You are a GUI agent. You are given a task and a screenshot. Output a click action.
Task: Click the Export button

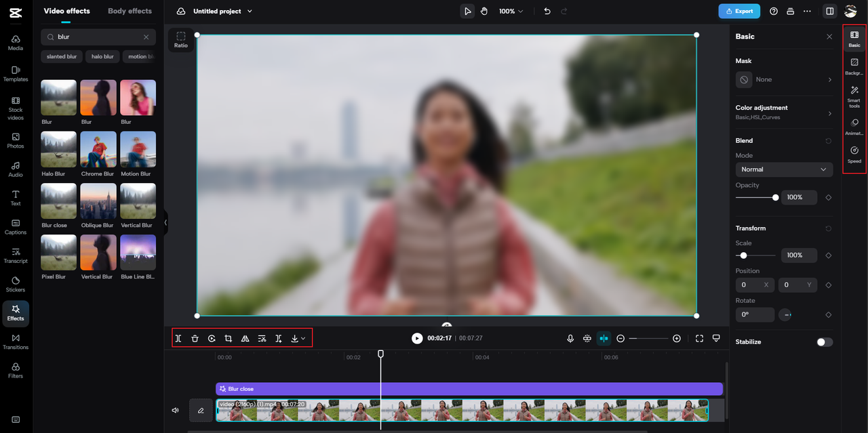[739, 11]
